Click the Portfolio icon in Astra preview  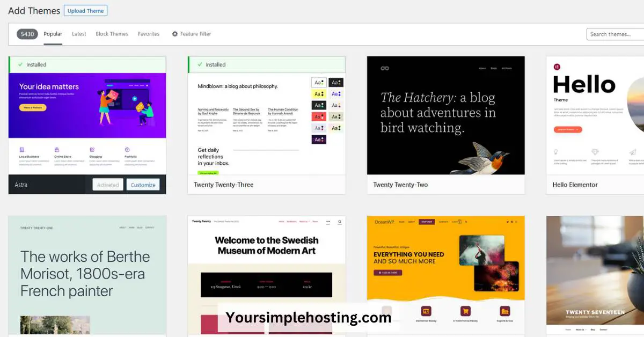127,149
